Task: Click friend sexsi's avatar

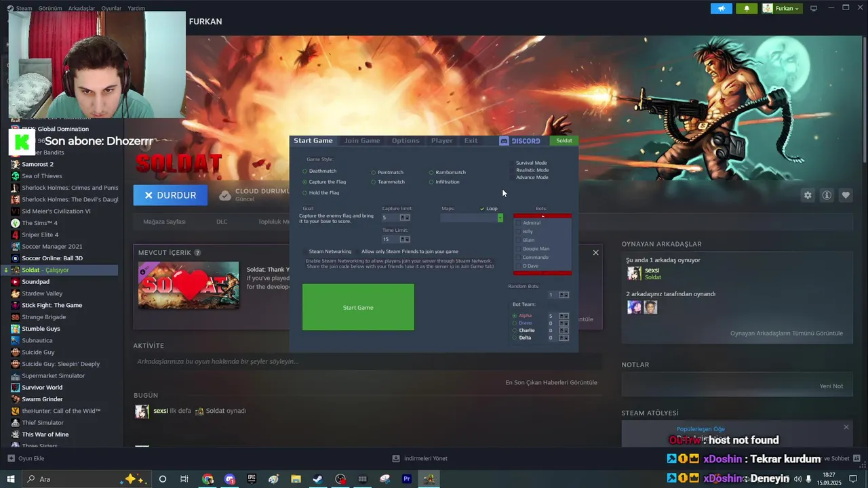Action: coord(634,273)
